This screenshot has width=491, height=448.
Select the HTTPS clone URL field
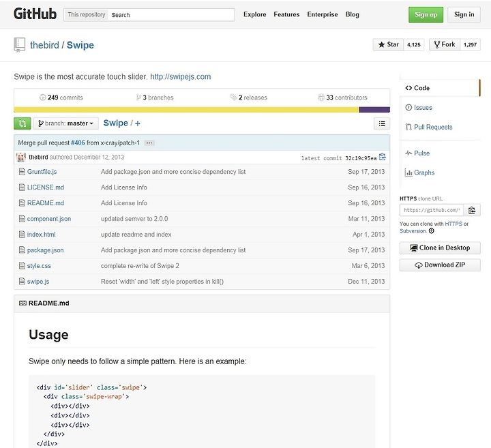pyautogui.click(x=432, y=210)
